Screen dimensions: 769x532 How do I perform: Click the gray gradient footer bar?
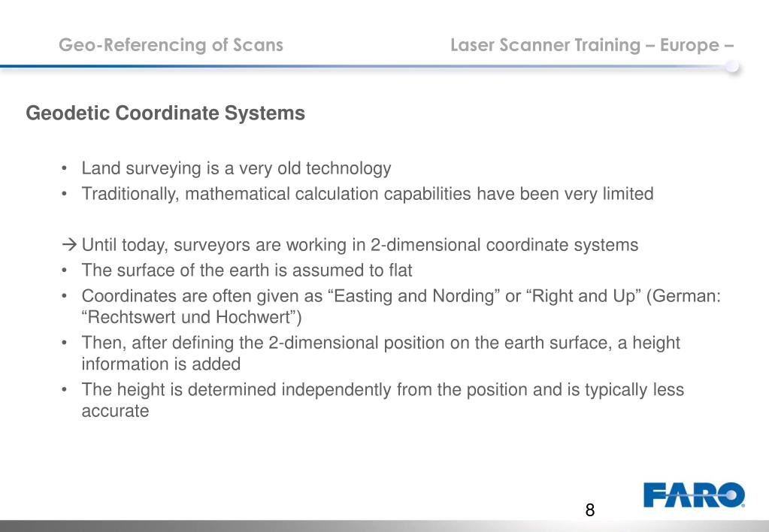(385, 526)
